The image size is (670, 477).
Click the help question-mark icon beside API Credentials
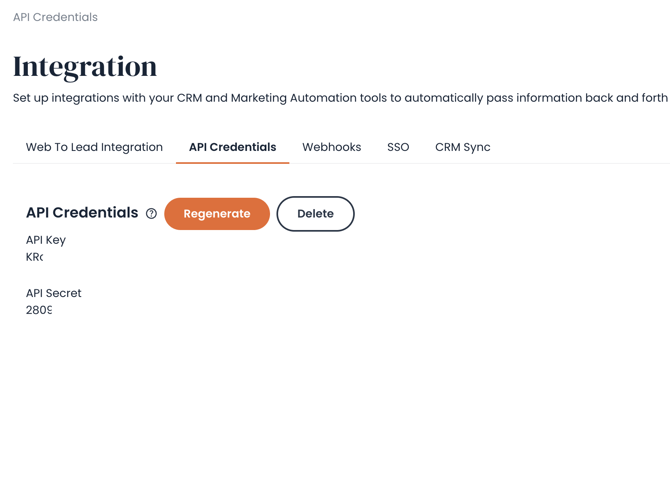point(151,213)
